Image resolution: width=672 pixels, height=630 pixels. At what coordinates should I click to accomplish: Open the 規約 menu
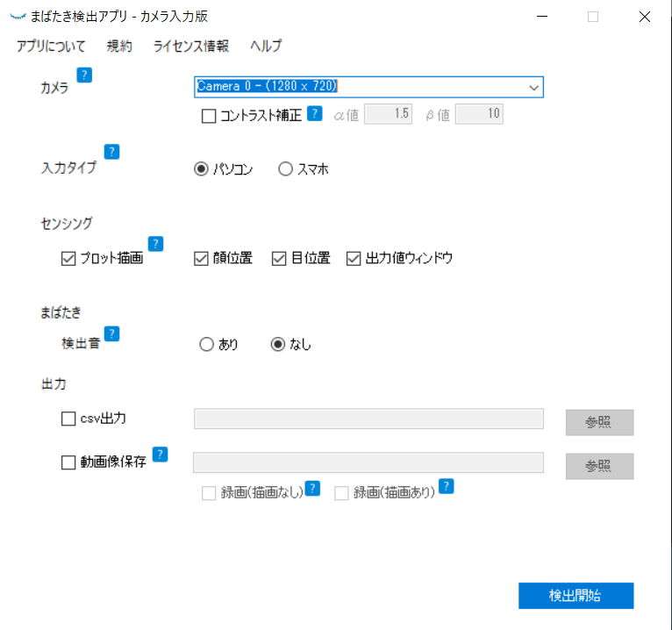tap(119, 46)
